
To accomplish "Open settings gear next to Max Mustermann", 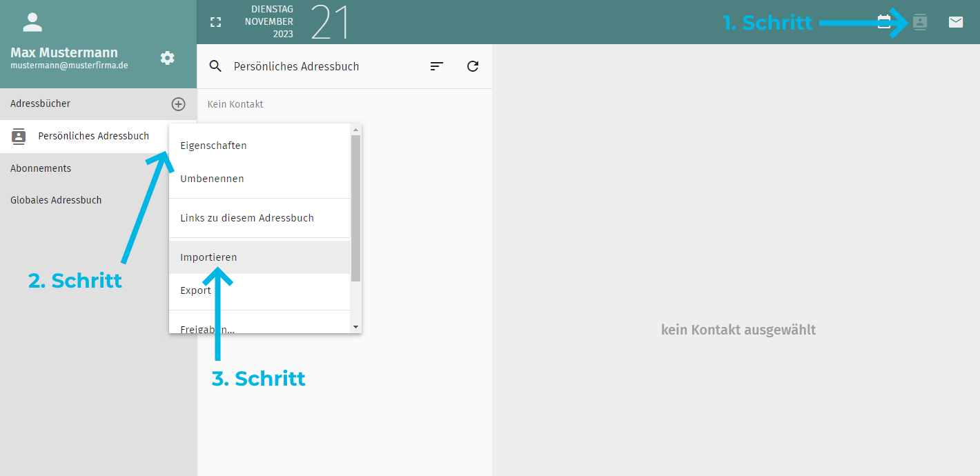I will coord(168,58).
